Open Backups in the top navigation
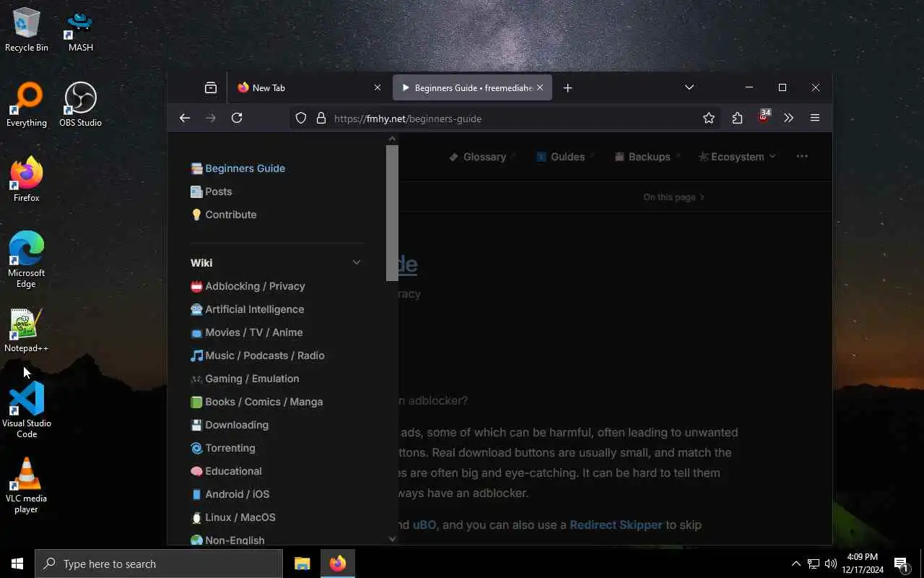This screenshot has height=578, width=924. click(x=647, y=157)
